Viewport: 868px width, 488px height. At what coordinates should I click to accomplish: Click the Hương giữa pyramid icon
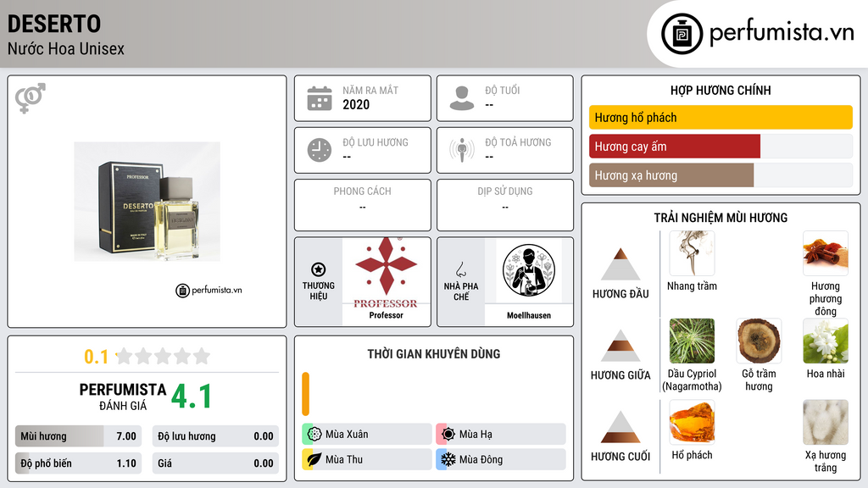click(620, 346)
